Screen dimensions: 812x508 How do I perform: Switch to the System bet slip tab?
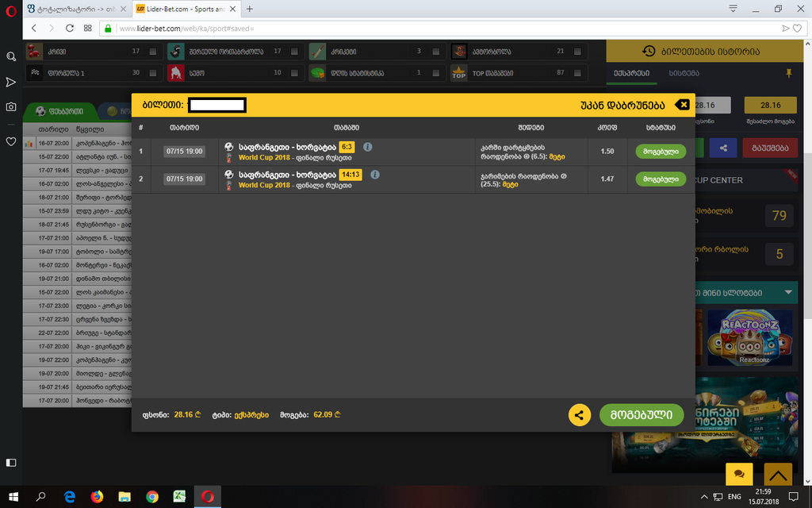coord(684,73)
